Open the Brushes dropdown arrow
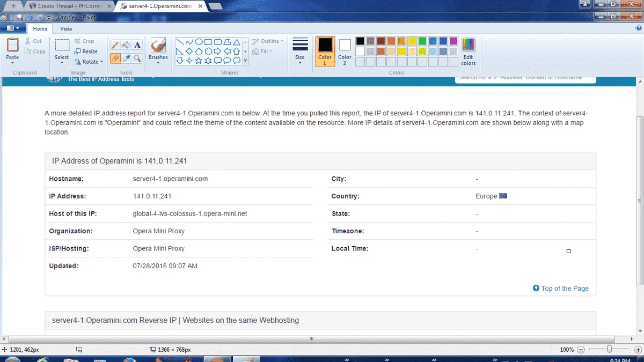 pos(158,63)
